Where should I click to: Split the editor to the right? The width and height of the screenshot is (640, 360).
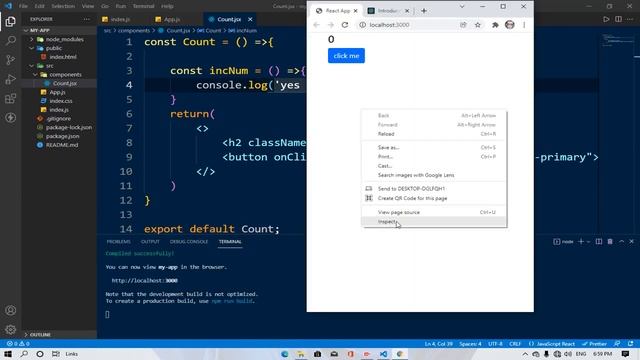click(618, 19)
